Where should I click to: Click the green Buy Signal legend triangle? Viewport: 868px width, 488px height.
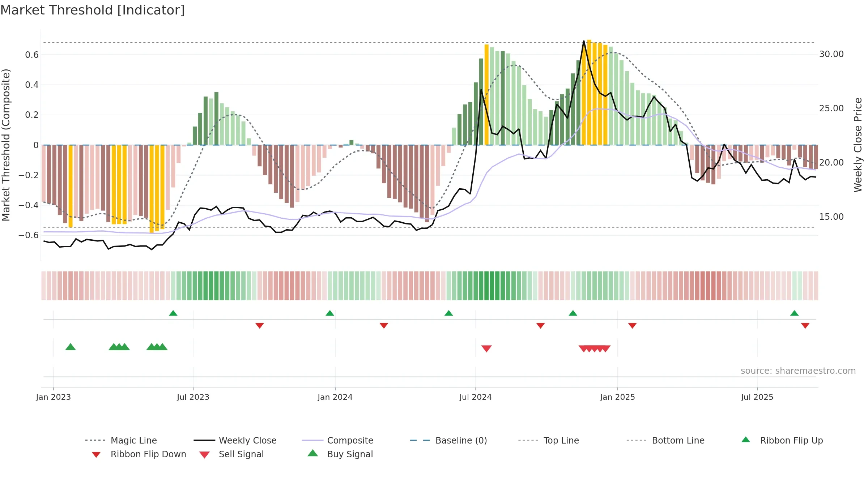tap(312, 453)
